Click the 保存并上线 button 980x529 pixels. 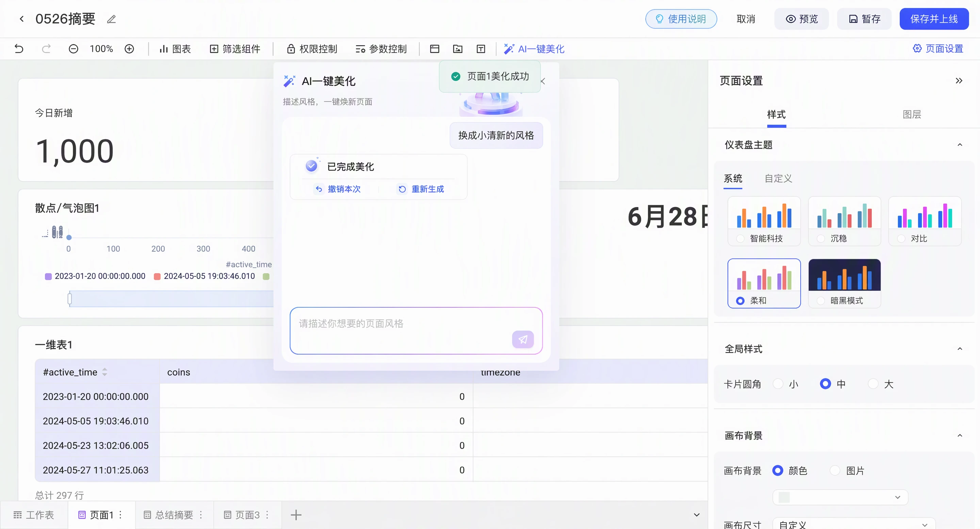tap(934, 19)
